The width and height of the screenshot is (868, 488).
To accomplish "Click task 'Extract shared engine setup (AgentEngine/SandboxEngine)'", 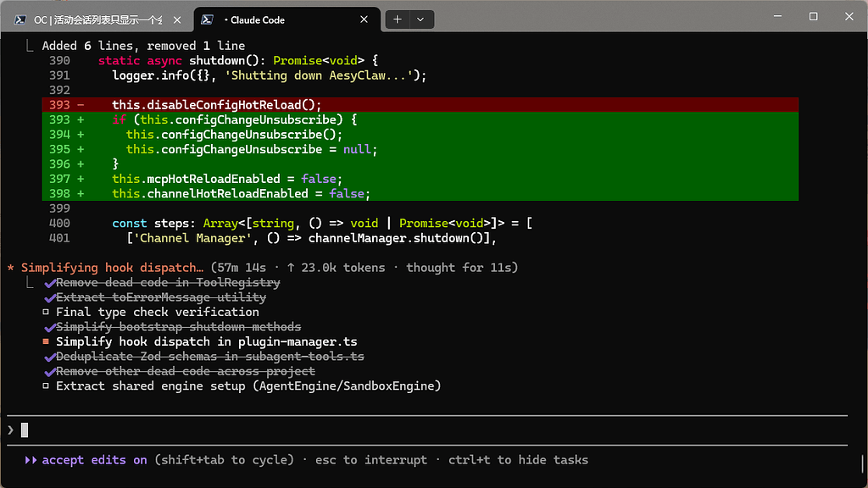I will 248,385.
